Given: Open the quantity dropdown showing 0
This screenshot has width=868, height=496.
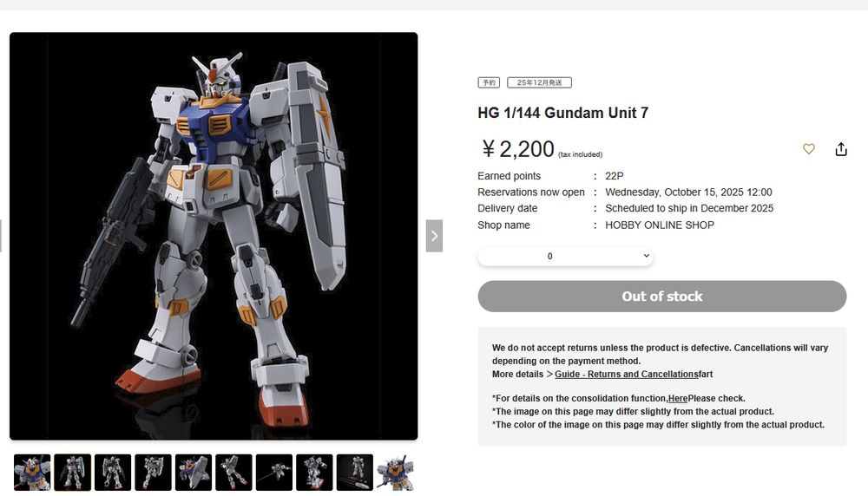Looking at the screenshot, I should 565,256.
